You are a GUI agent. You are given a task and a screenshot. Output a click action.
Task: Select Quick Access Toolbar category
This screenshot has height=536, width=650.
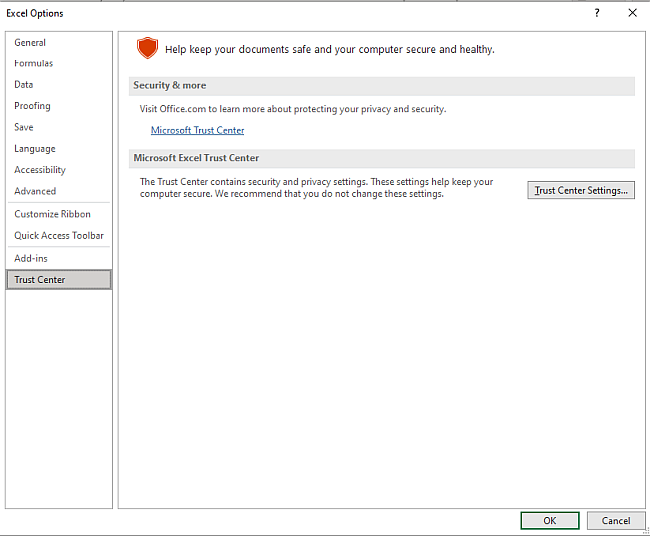(59, 236)
